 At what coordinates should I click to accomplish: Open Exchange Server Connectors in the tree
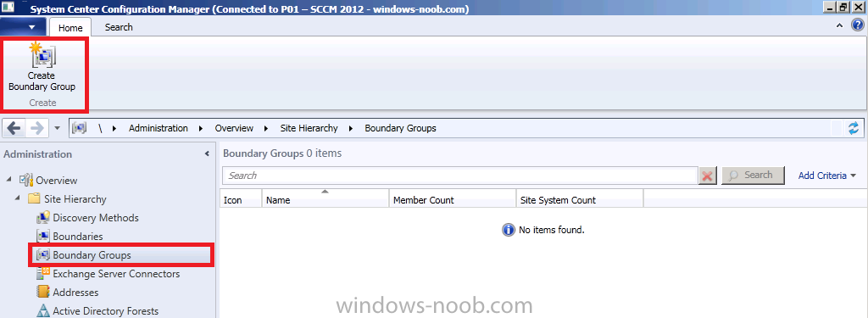116,274
